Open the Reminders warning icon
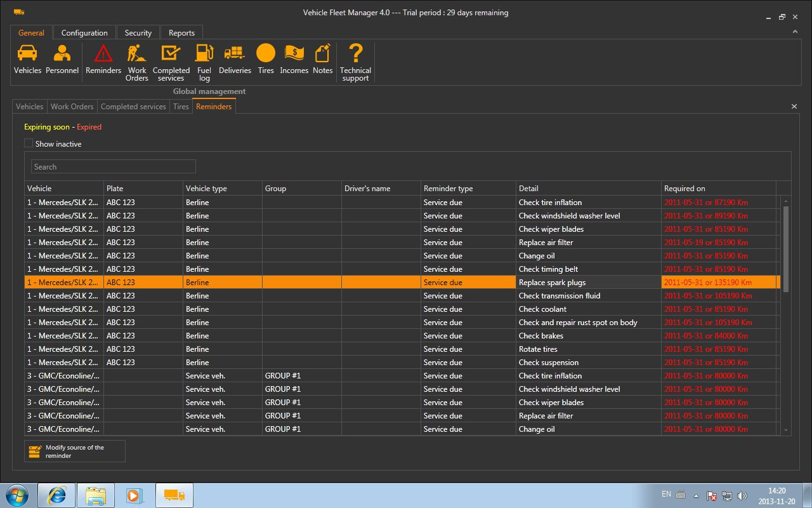Viewport: 812px width, 508px height. tap(103, 60)
